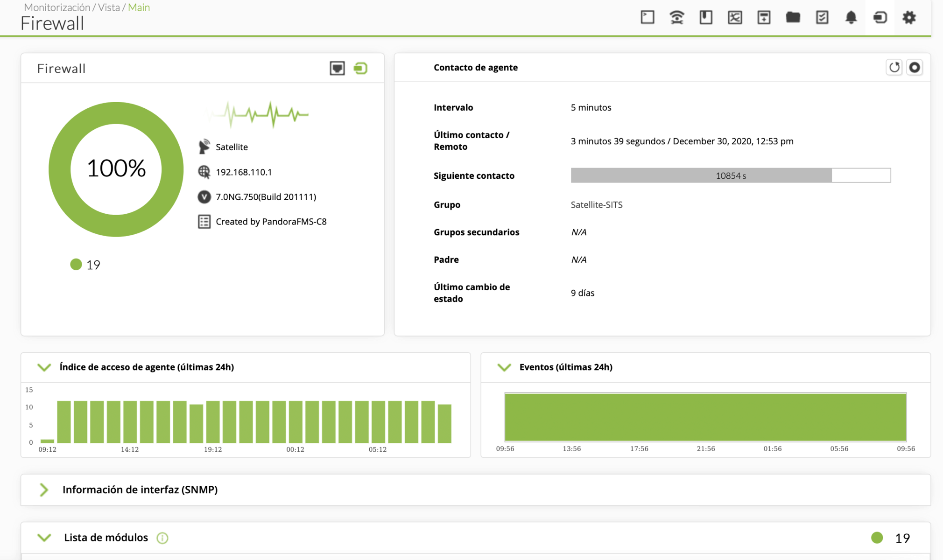The image size is (943, 560).
Task: Collapse the agent access index section
Action: pos(44,367)
